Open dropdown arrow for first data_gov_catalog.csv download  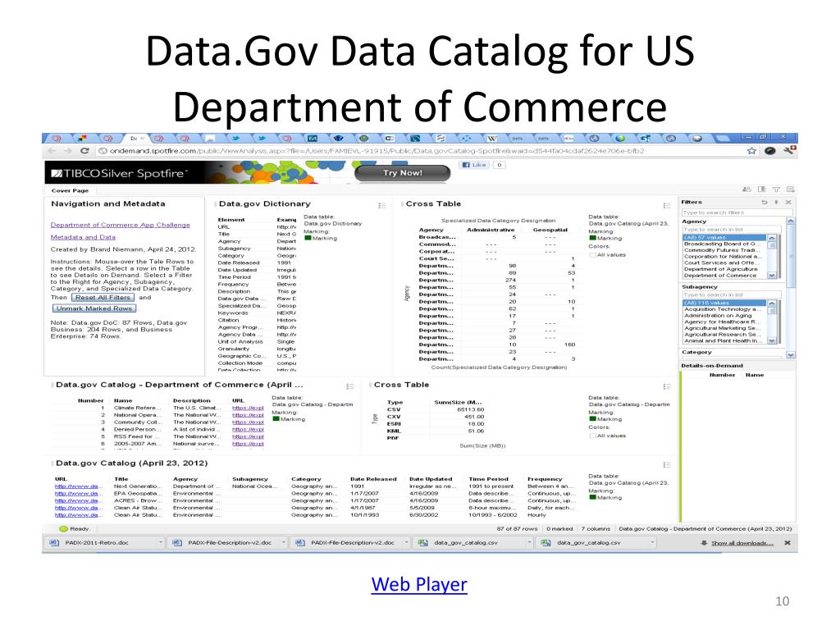pyautogui.click(x=529, y=543)
